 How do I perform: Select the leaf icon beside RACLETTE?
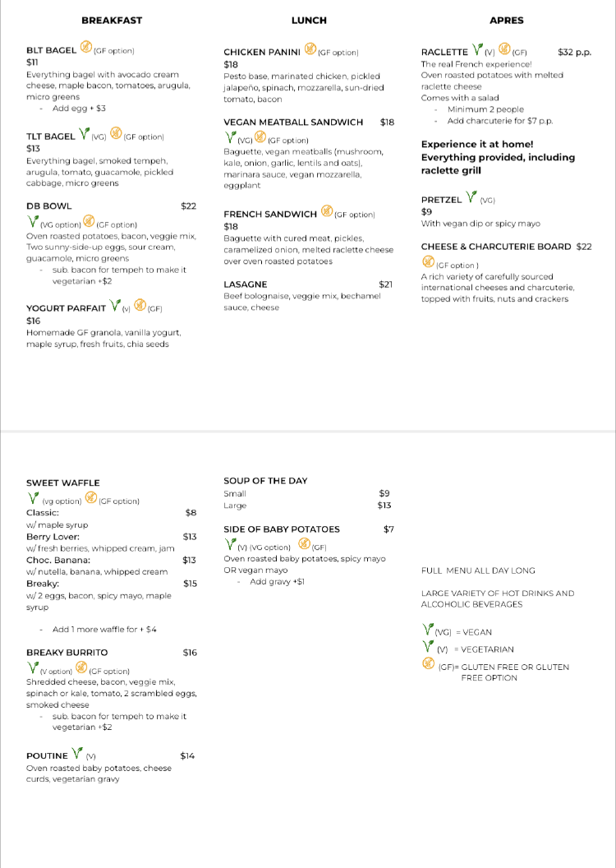[478, 49]
